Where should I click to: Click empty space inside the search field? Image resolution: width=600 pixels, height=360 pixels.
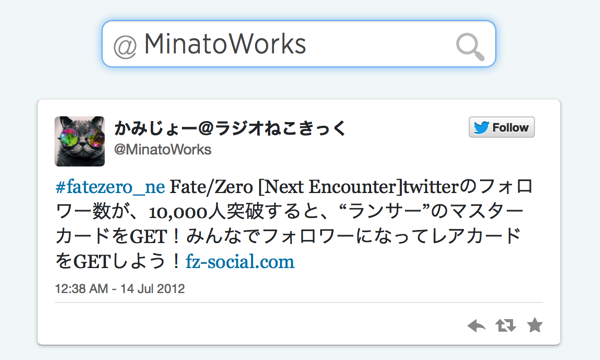tap(379, 44)
